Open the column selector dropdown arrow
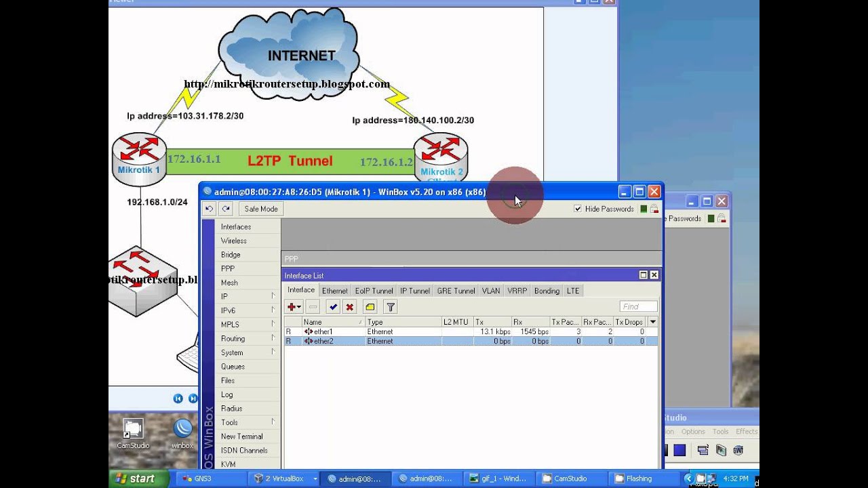The height and width of the screenshot is (488, 868). coord(652,322)
